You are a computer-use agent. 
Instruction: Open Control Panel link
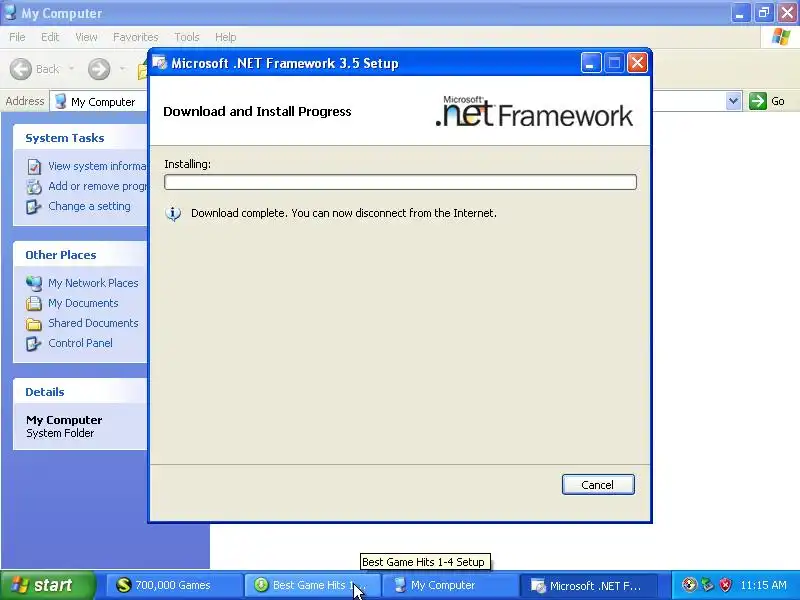coord(80,343)
